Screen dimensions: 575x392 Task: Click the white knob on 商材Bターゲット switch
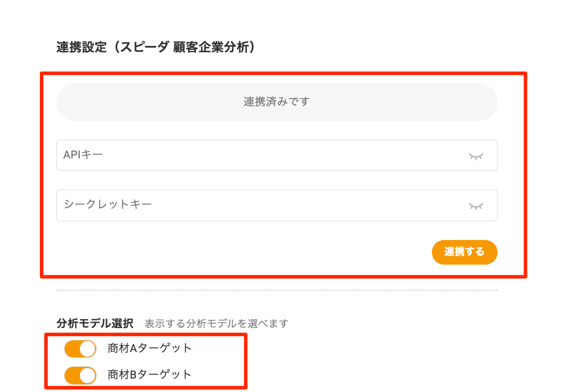[87, 375]
